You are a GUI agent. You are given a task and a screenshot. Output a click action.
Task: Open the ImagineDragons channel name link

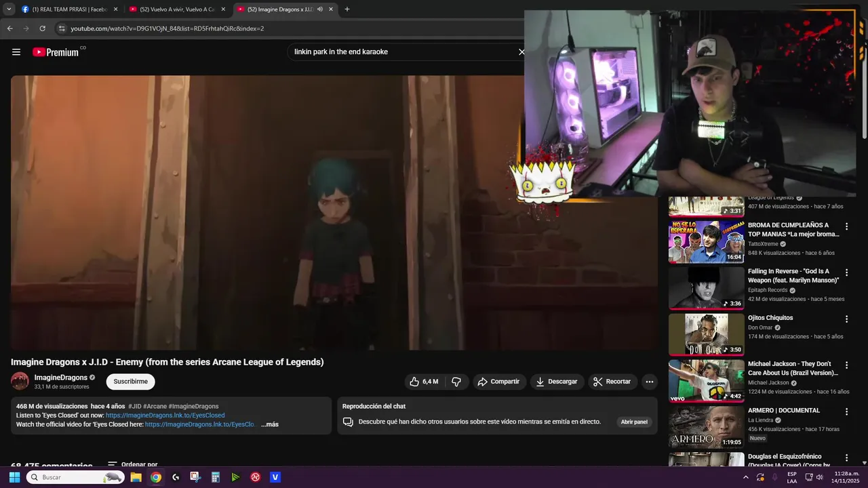point(61,378)
